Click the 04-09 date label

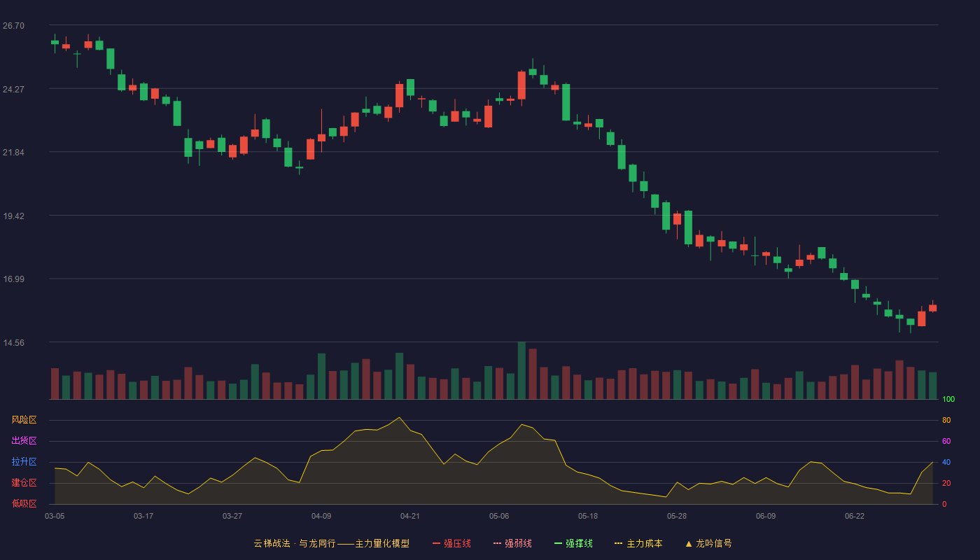click(321, 516)
